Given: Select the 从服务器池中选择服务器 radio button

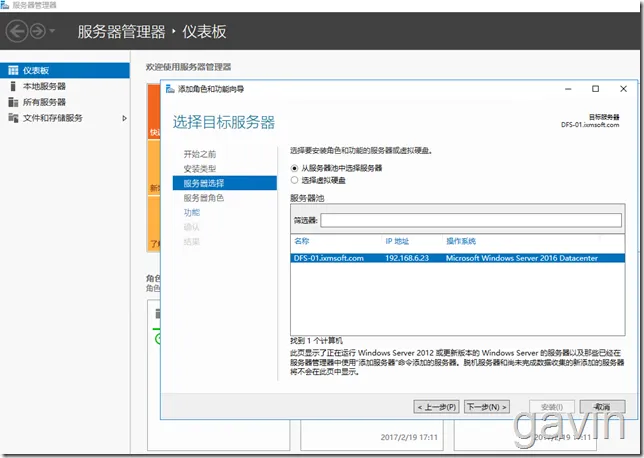Looking at the screenshot, I should (294, 168).
